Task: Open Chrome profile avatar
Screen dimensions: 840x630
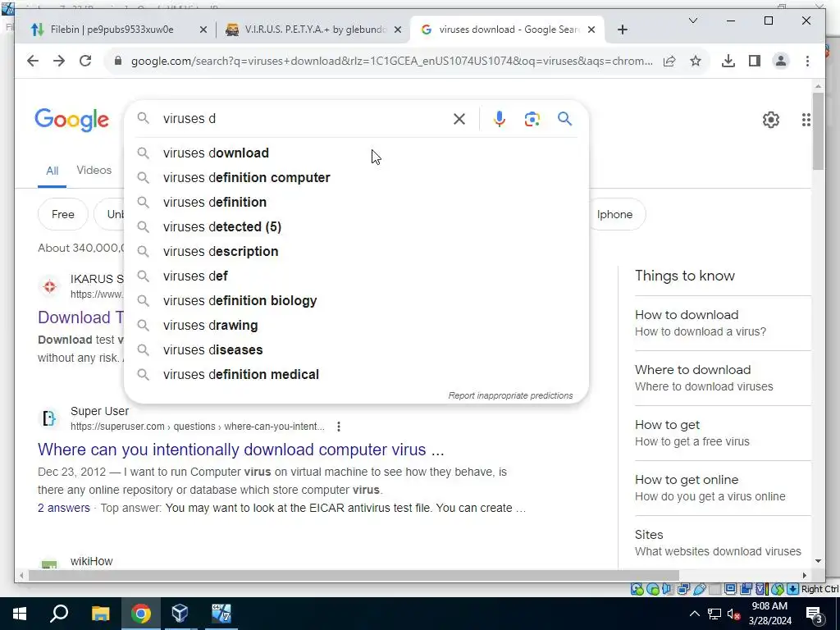Action: (x=781, y=61)
